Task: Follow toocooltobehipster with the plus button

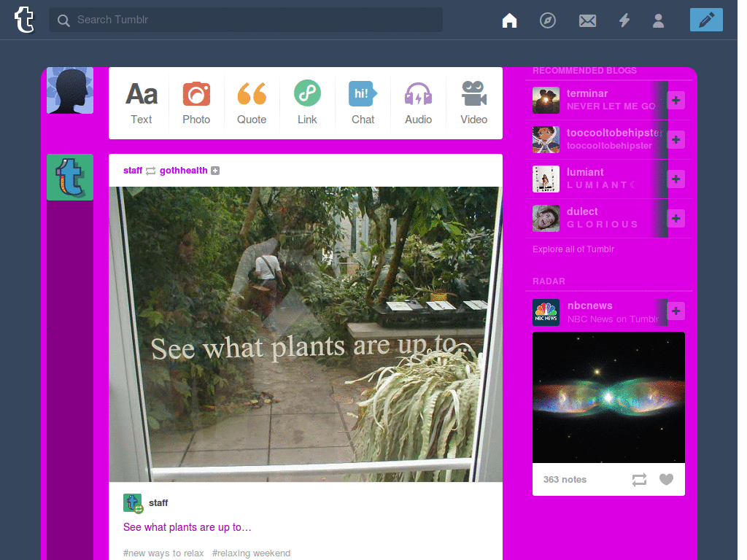Action: pos(676,139)
